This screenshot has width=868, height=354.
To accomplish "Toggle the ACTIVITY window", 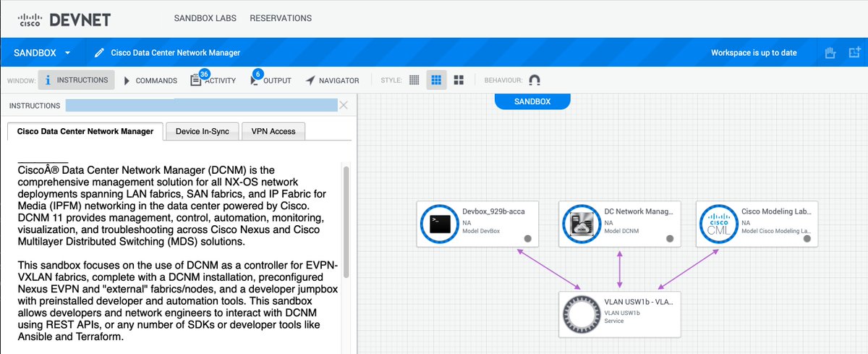I will (214, 80).
